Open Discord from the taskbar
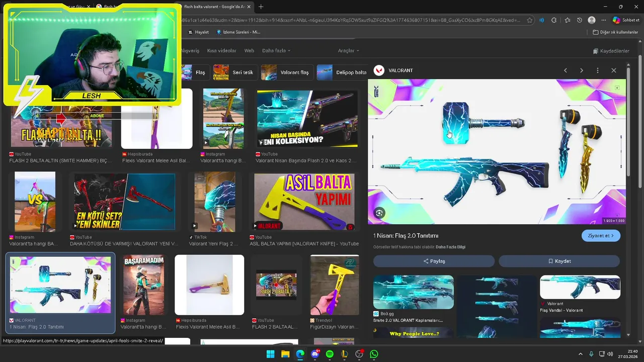 click(x=315, y=354)
